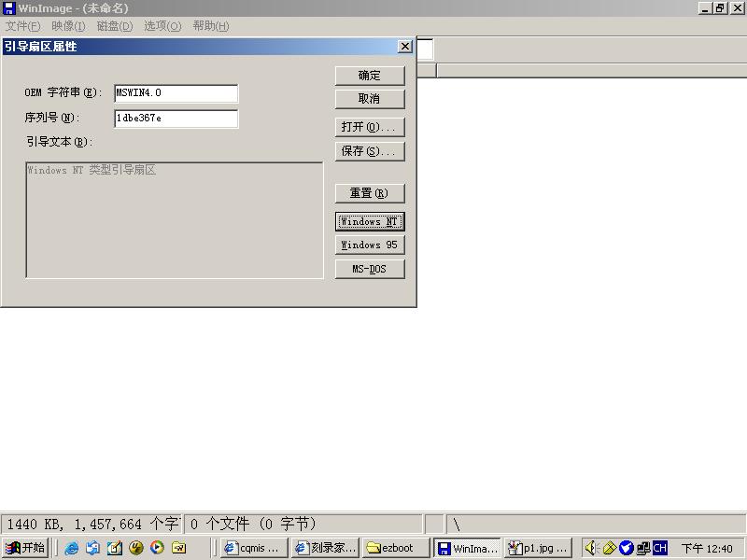
Task: Click the Outlook Express quick launch icon
Action: (x=92, y=548)
